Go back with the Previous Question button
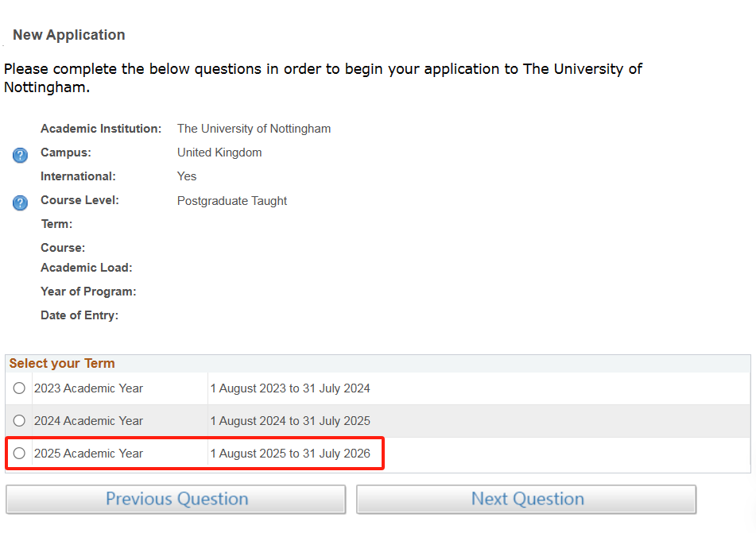This screenshot has width=756, height=533. click(x=176, y=500)
